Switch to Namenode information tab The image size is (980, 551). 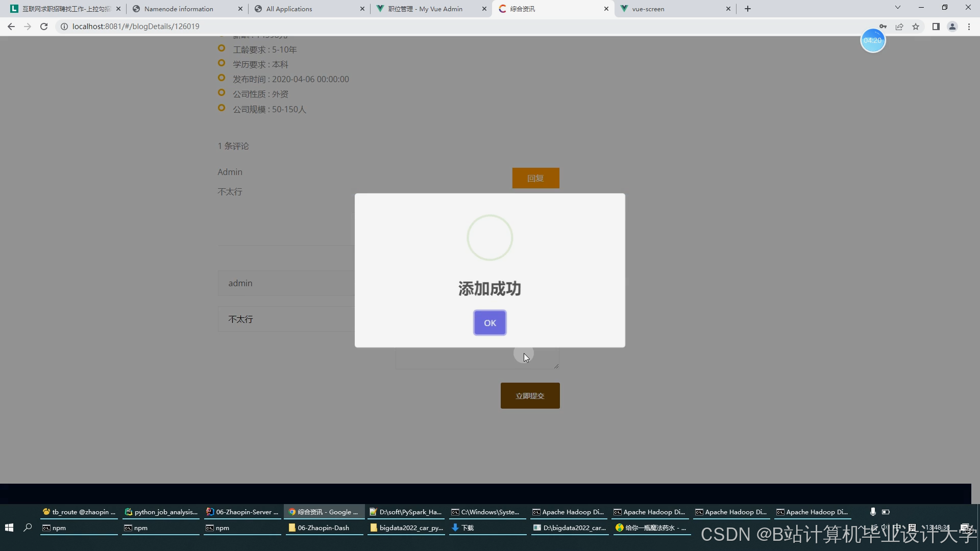click(179, 9)
